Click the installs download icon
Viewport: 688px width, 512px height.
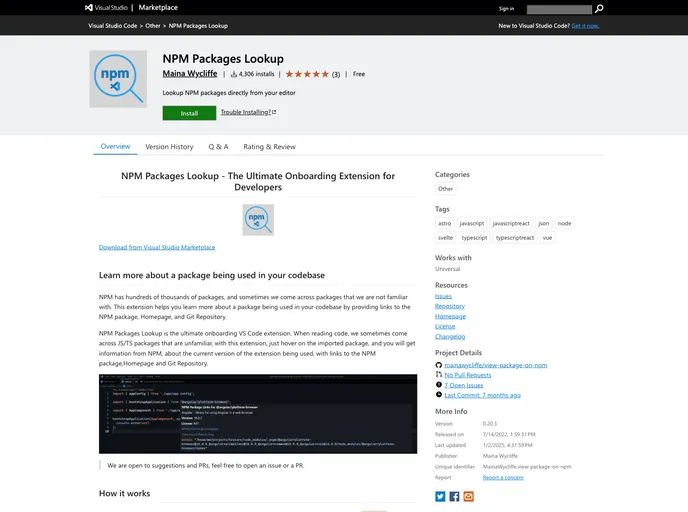point(234,74)
